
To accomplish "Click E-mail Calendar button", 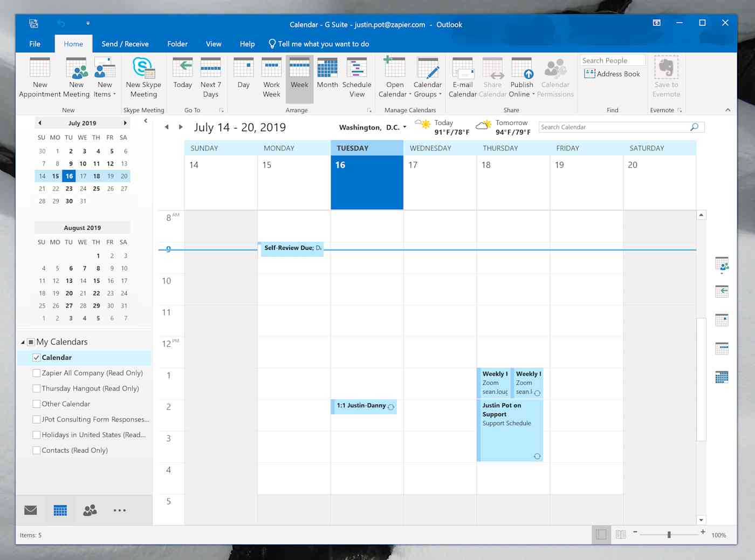I will click(463, 78).
